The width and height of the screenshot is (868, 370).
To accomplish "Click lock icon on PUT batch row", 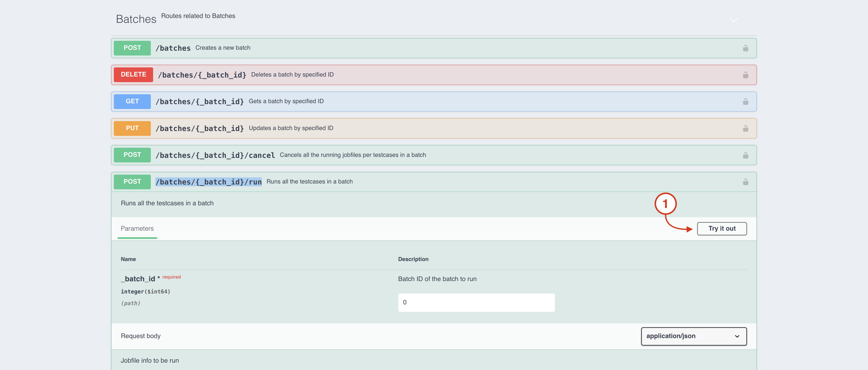I will point(745,128).
